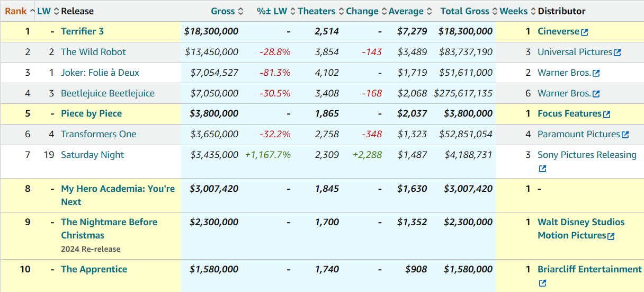
Task: Open Saturday Night release link
Action: pos(93,155)
